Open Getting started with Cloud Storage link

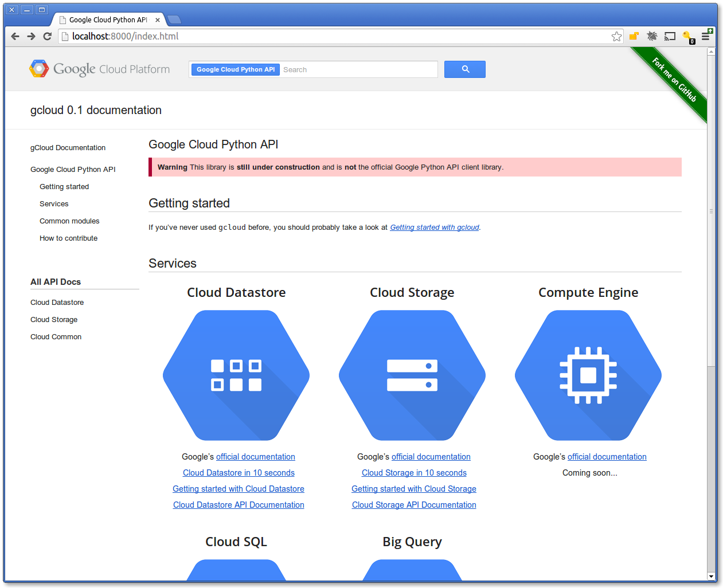414,489
